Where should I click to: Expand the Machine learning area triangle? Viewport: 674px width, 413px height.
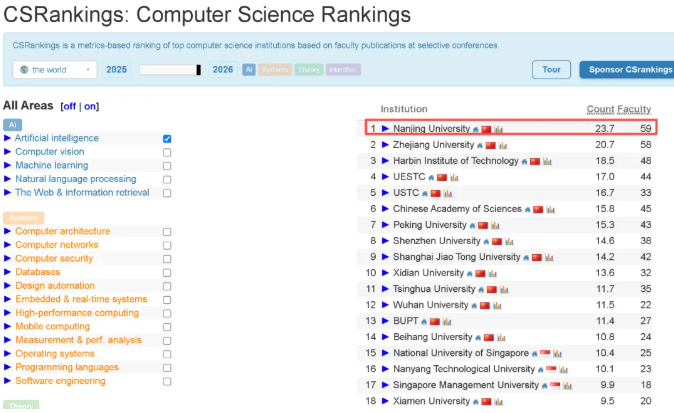pyautogui.click(x=7, y=165)
